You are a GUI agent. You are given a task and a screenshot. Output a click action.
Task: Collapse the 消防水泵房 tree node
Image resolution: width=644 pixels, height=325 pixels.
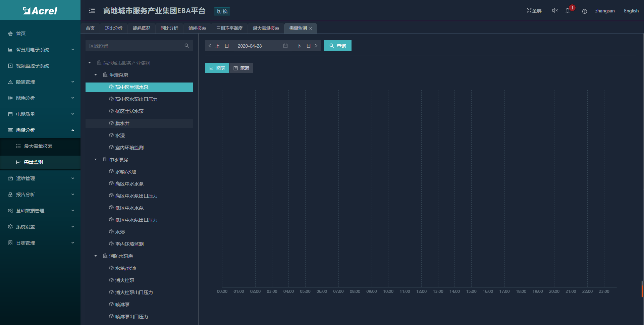point(96,256)
